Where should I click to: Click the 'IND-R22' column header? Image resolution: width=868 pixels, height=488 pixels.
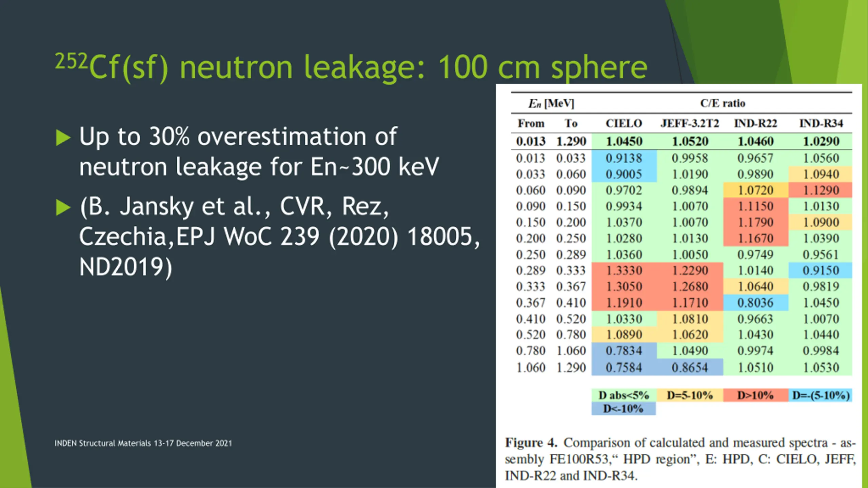coord(755,123)
